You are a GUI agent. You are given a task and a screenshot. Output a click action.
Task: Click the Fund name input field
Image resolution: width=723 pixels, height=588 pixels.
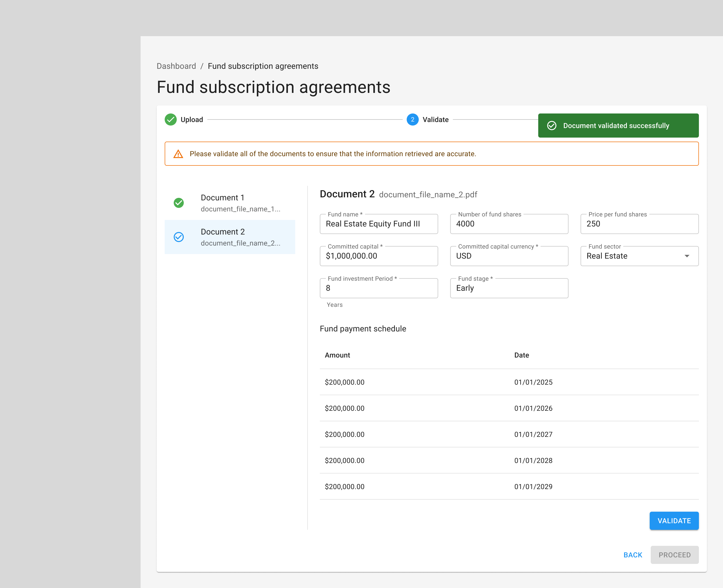[x=379, y=224]
